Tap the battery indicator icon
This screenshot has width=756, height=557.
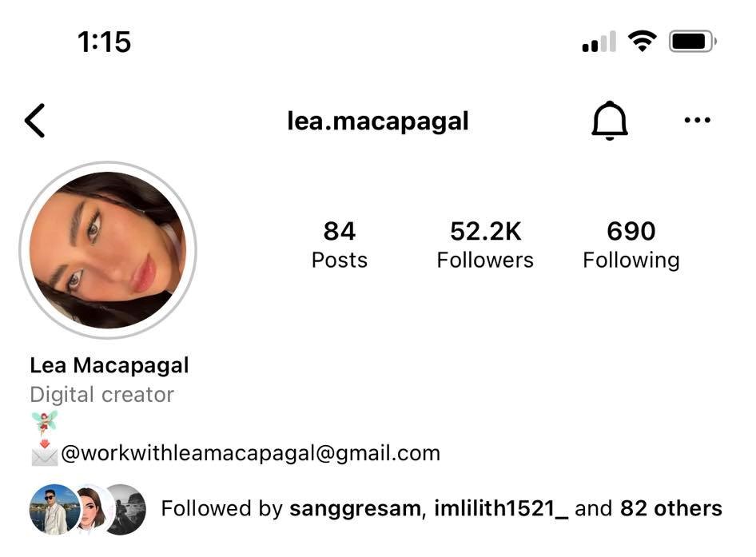point(692,41)
